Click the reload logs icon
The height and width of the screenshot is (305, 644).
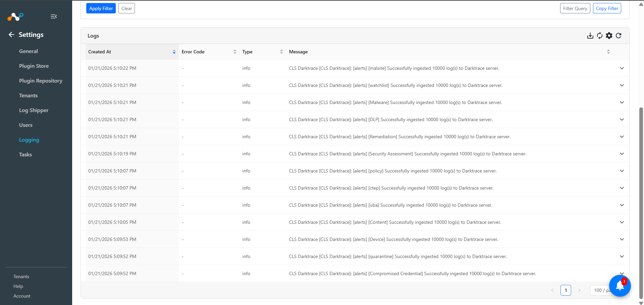(x=618, y=36)
